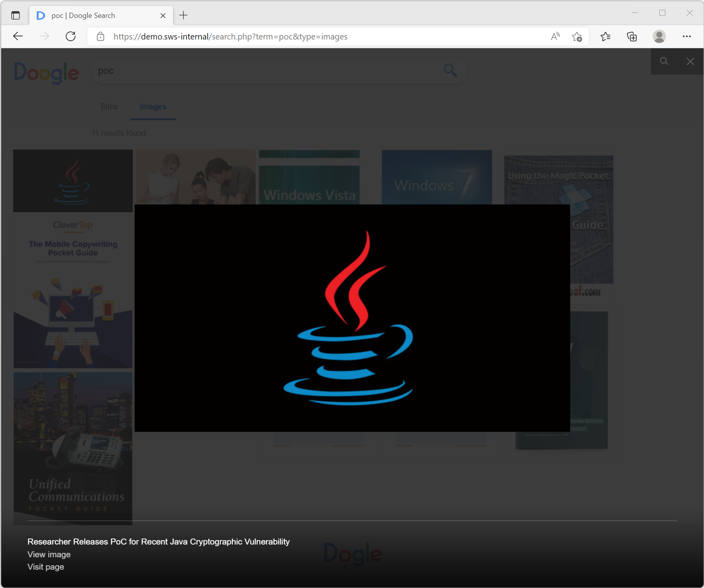Open the browser profile avatar
The width and height of the screenshot is (704, 588).
(x=659, y=37)
